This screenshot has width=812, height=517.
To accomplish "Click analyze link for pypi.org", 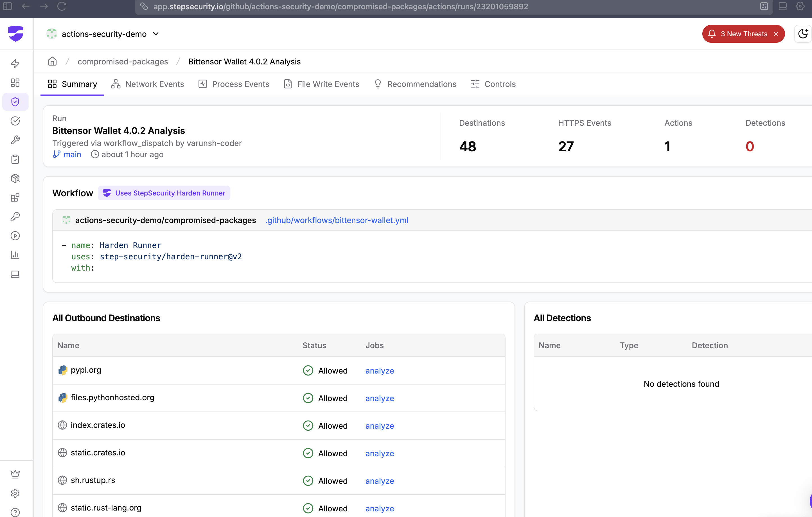I will coord(379,371).
